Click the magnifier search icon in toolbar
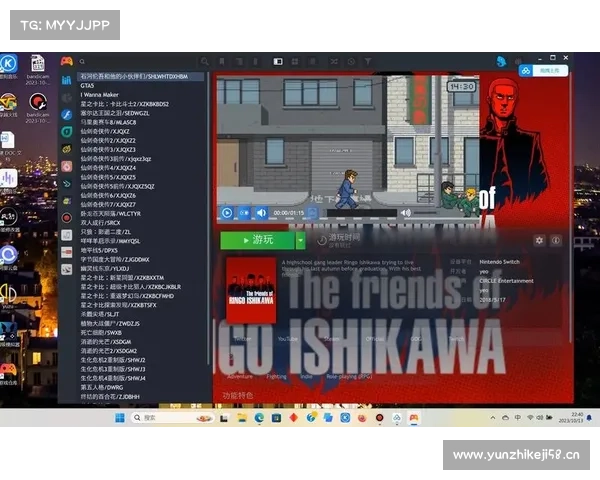 tap(205, 61)
